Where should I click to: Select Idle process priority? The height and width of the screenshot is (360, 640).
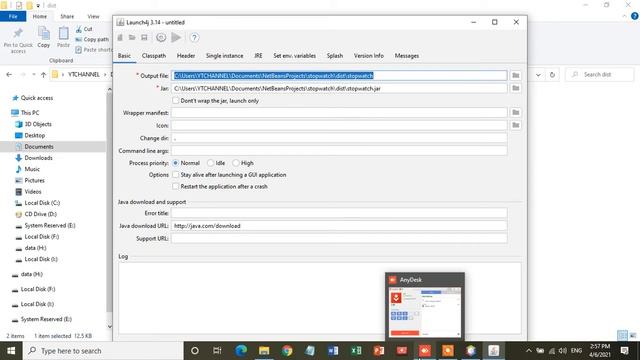[x=211, y=163]
